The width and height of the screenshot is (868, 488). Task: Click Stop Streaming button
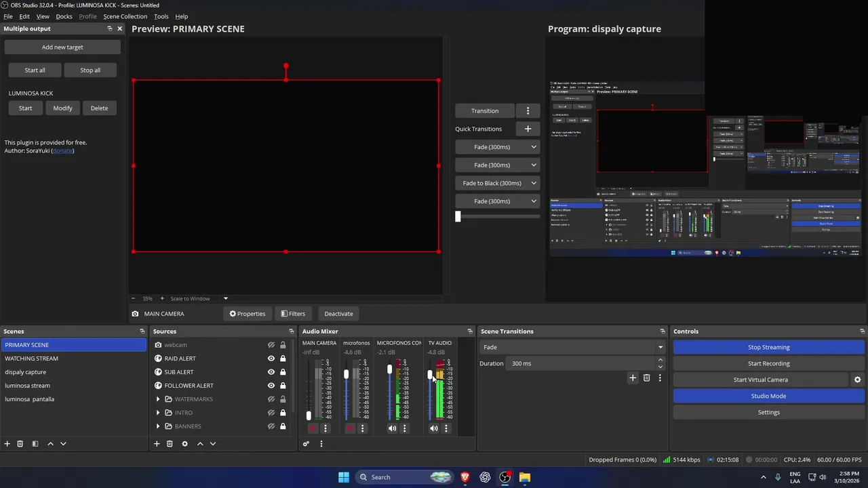pos(768,347)
